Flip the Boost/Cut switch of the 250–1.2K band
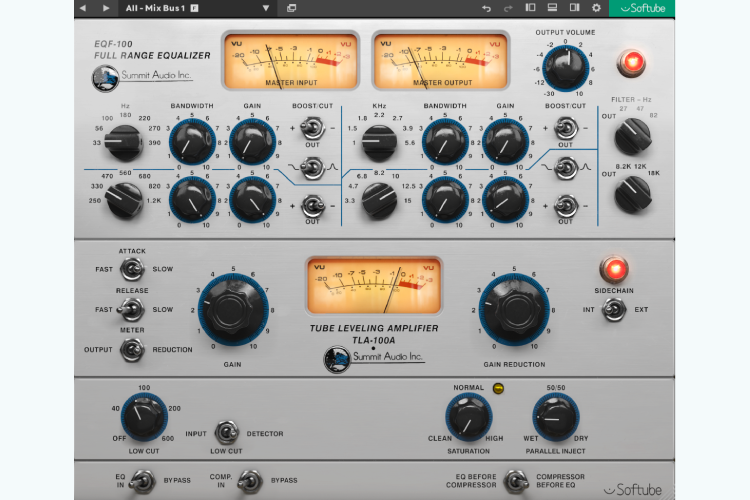This screenshot has height=500, width=750. pyautogui.click(x=312, y=206)
